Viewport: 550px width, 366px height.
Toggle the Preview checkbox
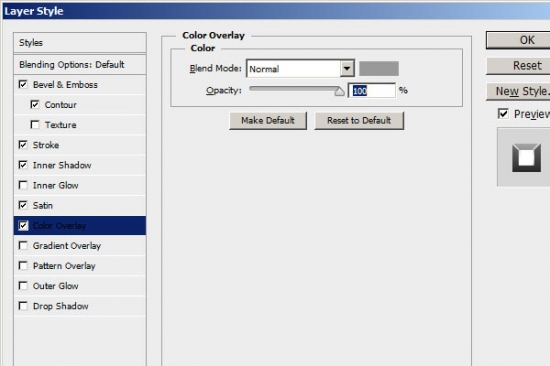[x=503, y=114]
